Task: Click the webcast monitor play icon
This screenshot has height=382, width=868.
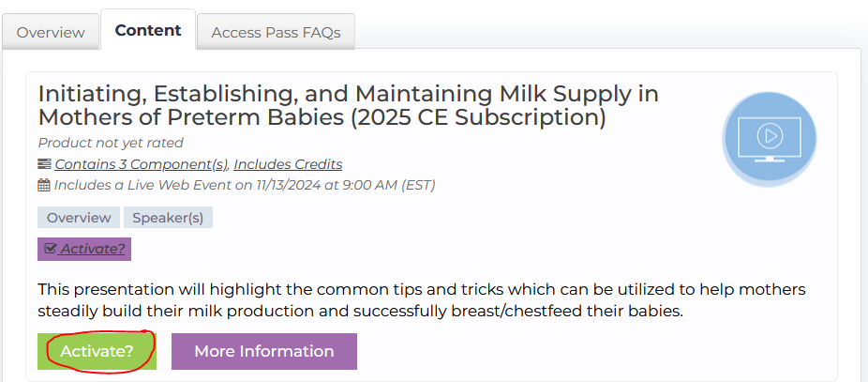Action: pos(769,137)
